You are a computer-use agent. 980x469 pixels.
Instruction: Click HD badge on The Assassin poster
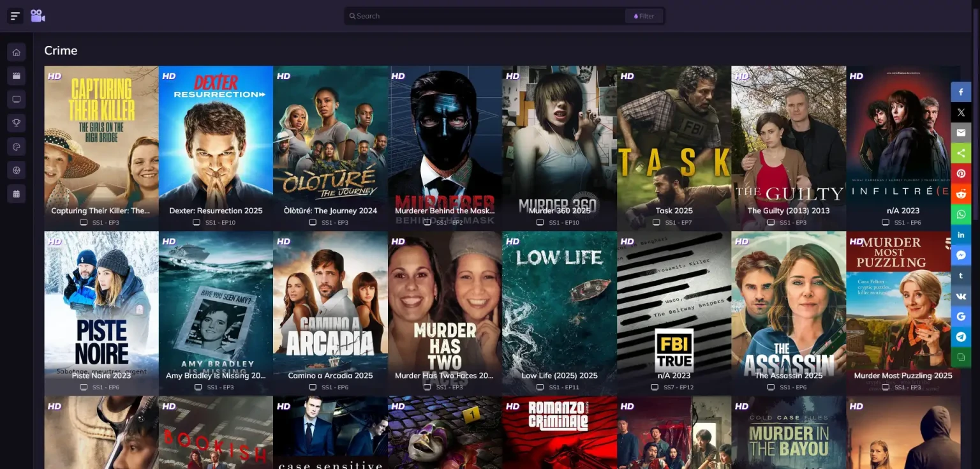click(741, 242)
